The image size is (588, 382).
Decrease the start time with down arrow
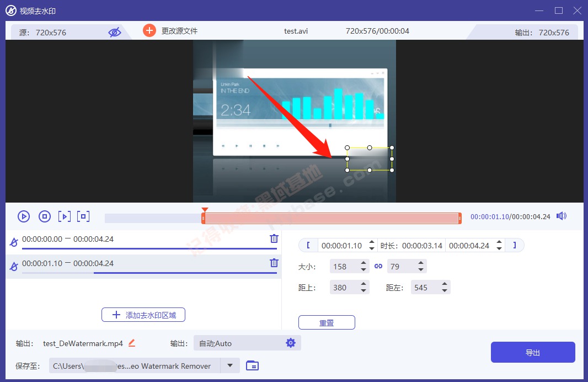372,249
